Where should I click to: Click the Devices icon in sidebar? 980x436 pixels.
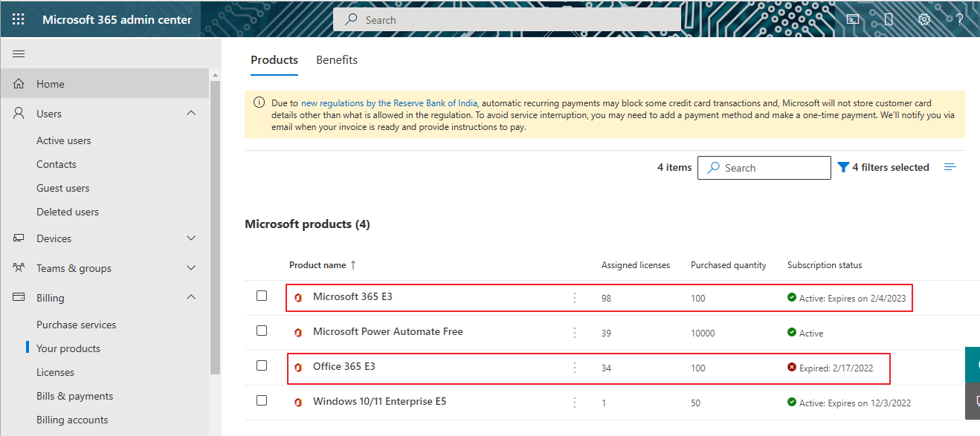pos(19,238)
